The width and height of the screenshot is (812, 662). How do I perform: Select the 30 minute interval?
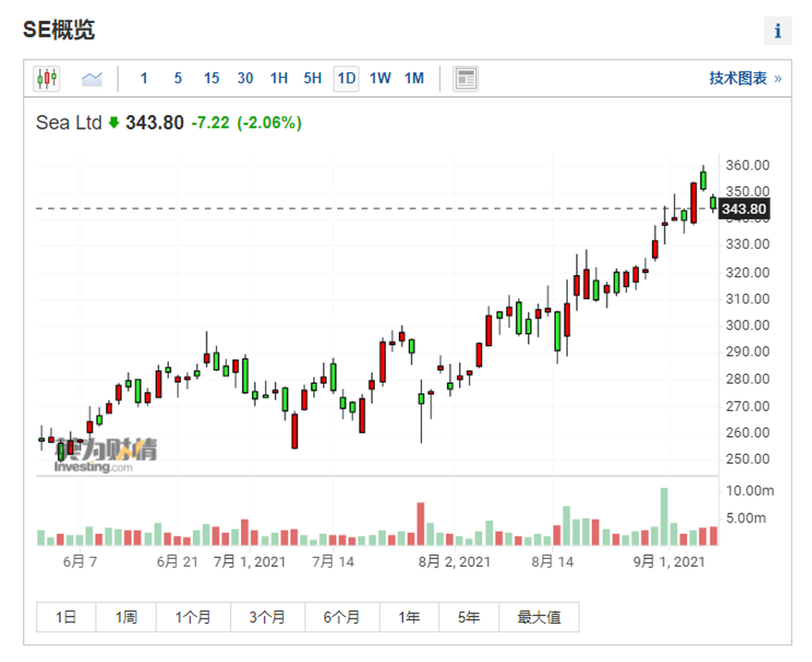click(x=245, y=78)
